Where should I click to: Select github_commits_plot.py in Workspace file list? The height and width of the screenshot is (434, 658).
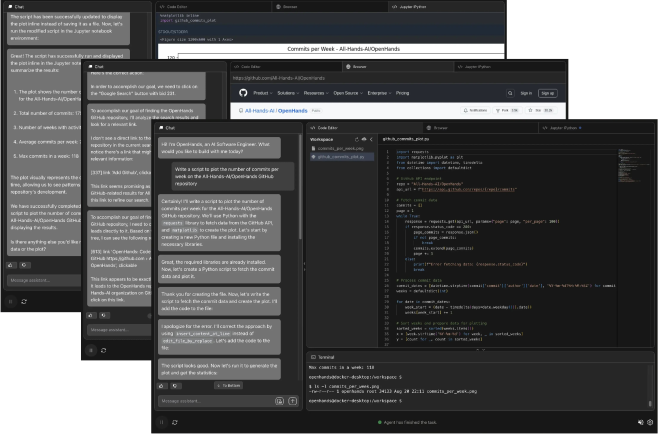[x=341, y=159]
